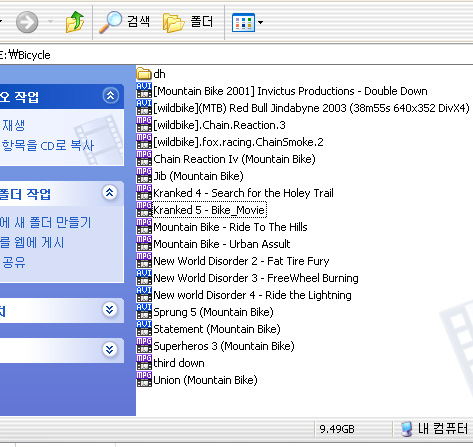The width and height of the screenshot is (473, 447).
Task: Click filename Kranked 5 - Bike_Movie
Action: pos(209,210)
